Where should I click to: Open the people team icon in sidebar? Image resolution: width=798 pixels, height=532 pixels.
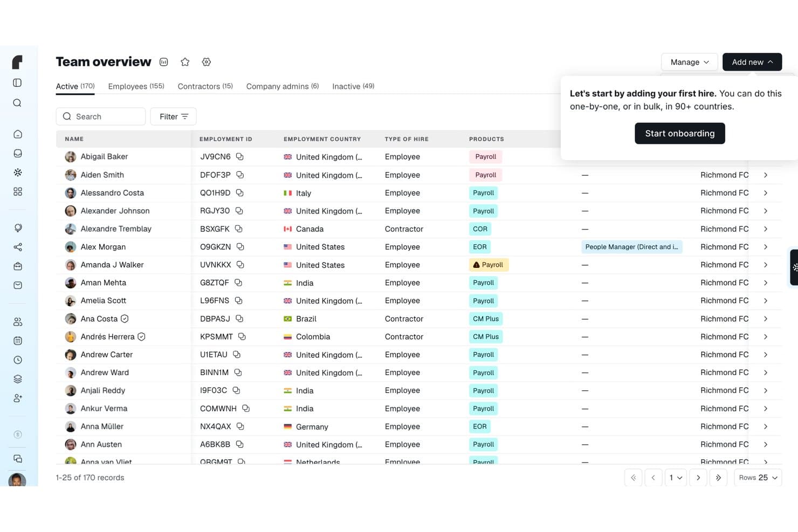[18, 322]
